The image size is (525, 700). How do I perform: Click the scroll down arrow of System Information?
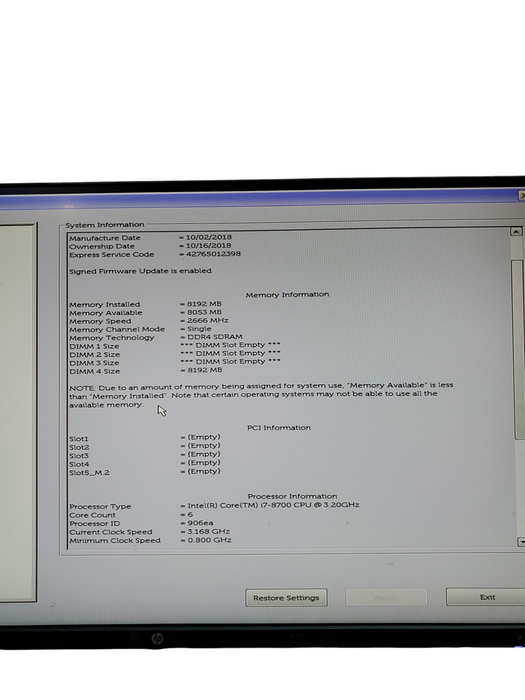[521, 542]
